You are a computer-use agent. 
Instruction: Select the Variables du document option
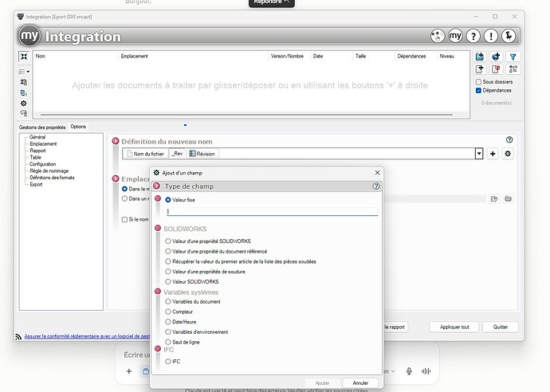click(168, 301)
